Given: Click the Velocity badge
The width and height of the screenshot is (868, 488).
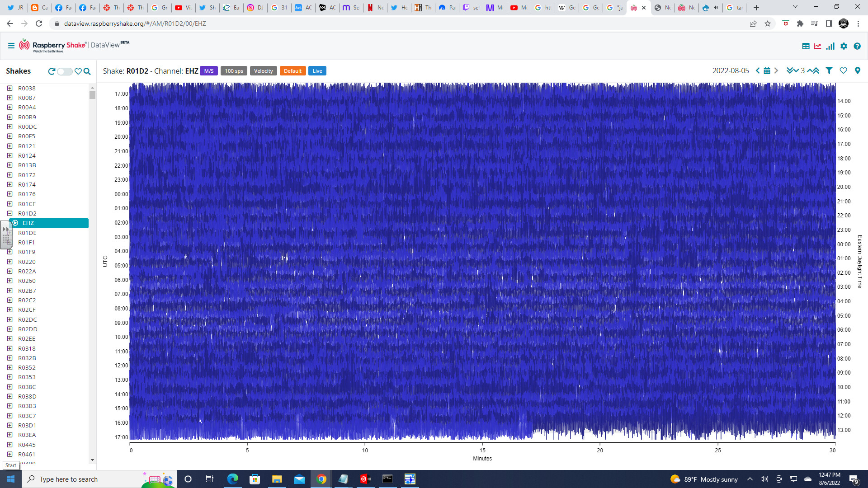Looking at the screenshot, I should 263,71.
